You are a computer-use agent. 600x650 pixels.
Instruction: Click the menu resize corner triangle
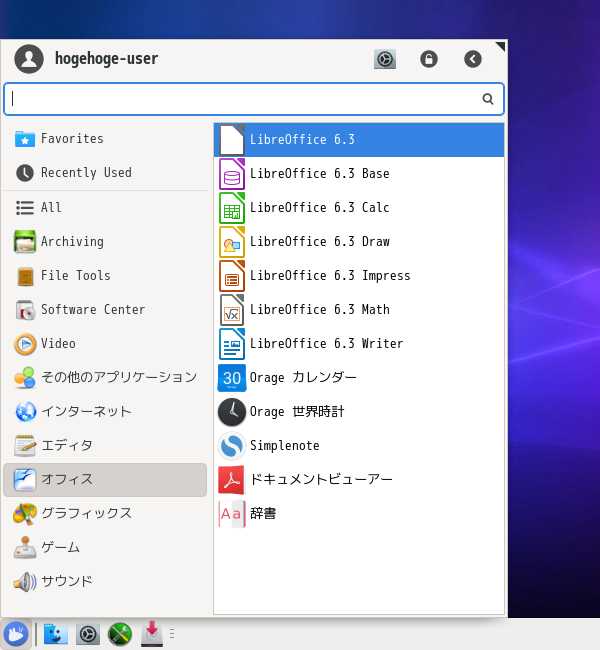(500, 46)
